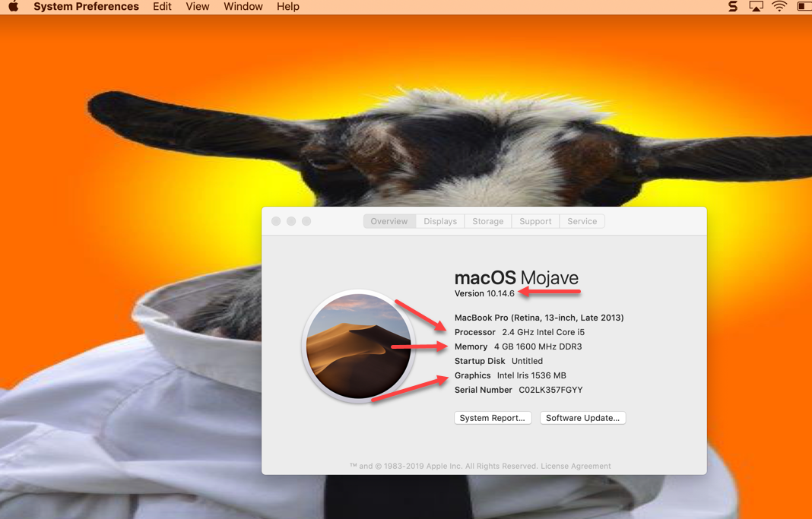Viewport: 812px width, 519px height.
Task: Open the Help menu
Action: pos(288,6)
